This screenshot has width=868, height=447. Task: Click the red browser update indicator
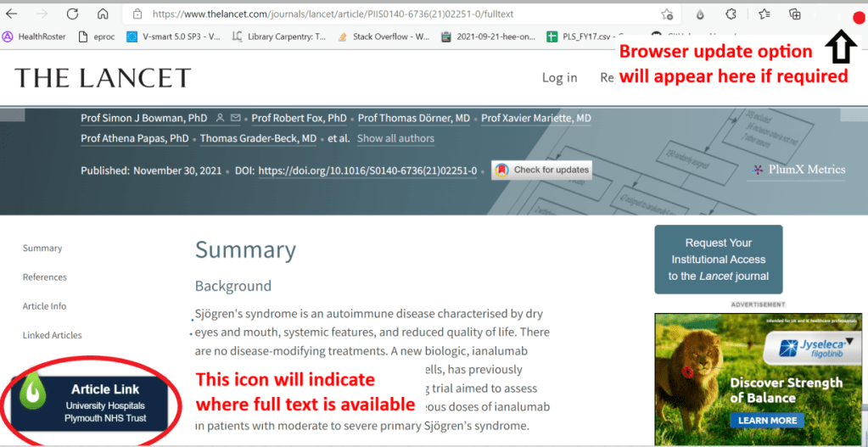coord(858,17)
